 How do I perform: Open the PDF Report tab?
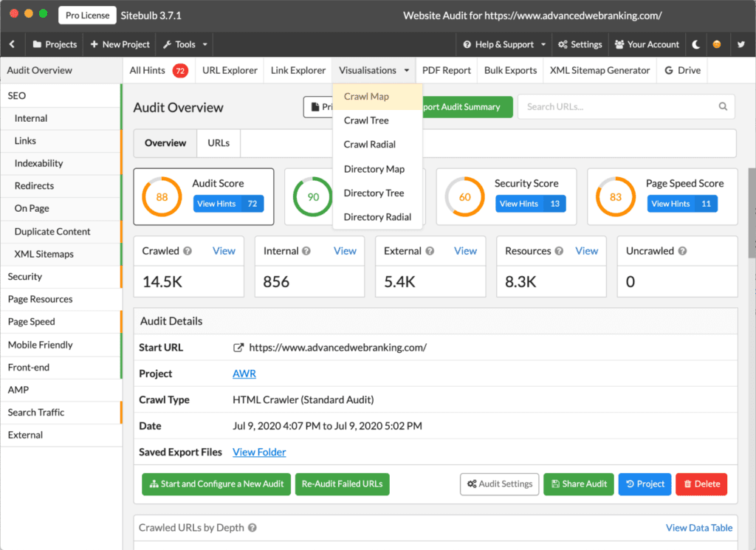447,70
